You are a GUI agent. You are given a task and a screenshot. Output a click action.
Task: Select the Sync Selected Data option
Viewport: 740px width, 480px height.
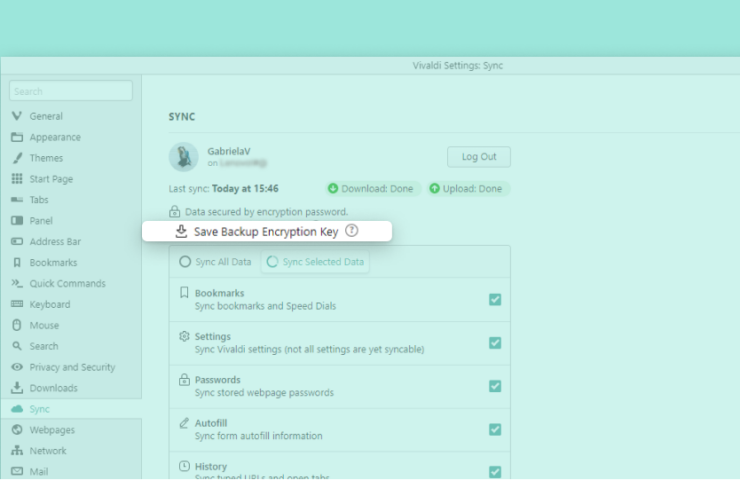(x=315, y=261)
